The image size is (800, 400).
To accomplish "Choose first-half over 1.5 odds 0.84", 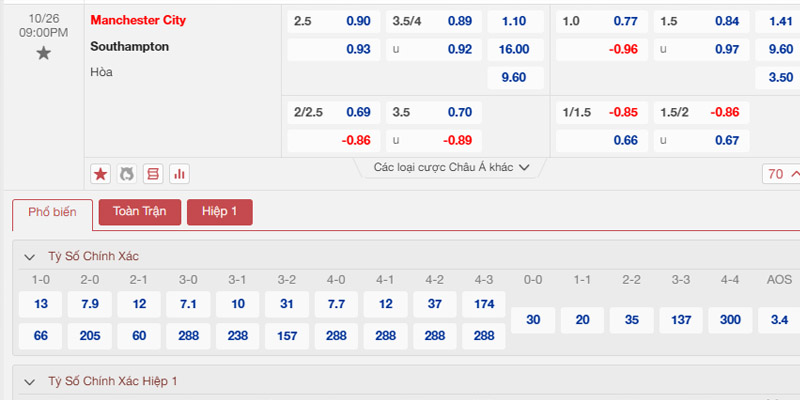I will (702, 22).
